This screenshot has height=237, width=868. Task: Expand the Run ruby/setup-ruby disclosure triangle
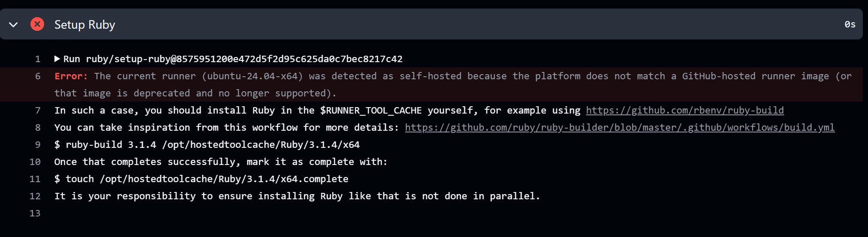click(57, 59)
